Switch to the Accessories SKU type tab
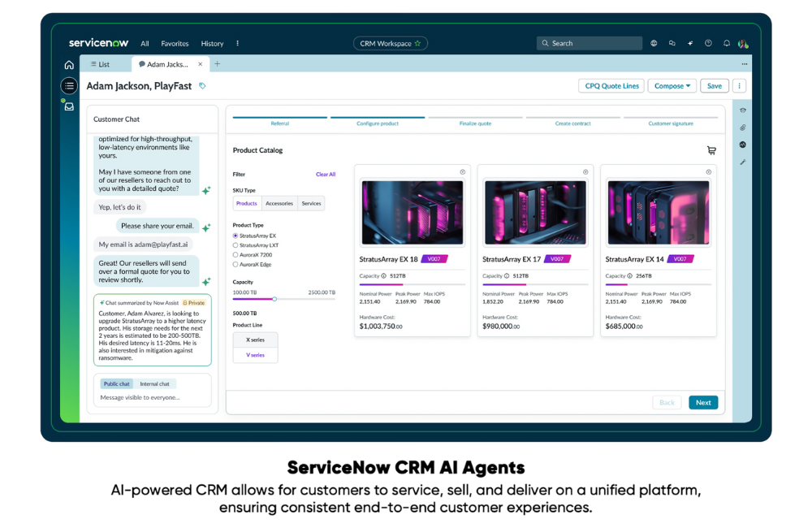Viewport: 812px width, 528px height. point(279,204)
